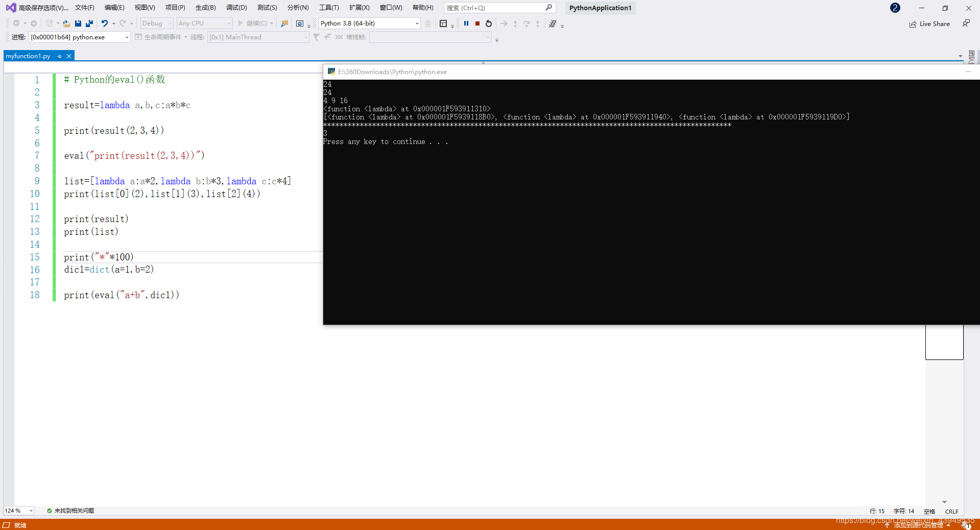Image resolution: width=980 pixels, height=530 pixels.
Task: Click the navigate forward arrow icon
Action: (x=34, y=23)
